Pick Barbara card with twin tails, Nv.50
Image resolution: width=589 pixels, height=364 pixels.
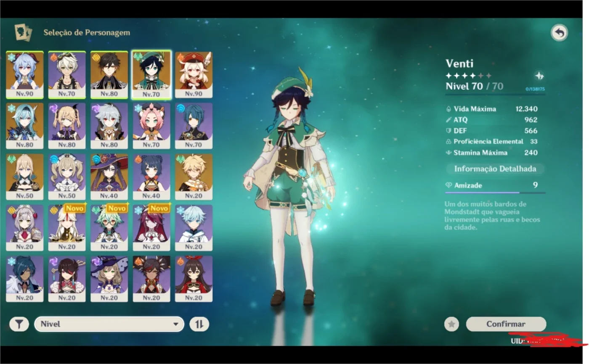pos(67,177)
